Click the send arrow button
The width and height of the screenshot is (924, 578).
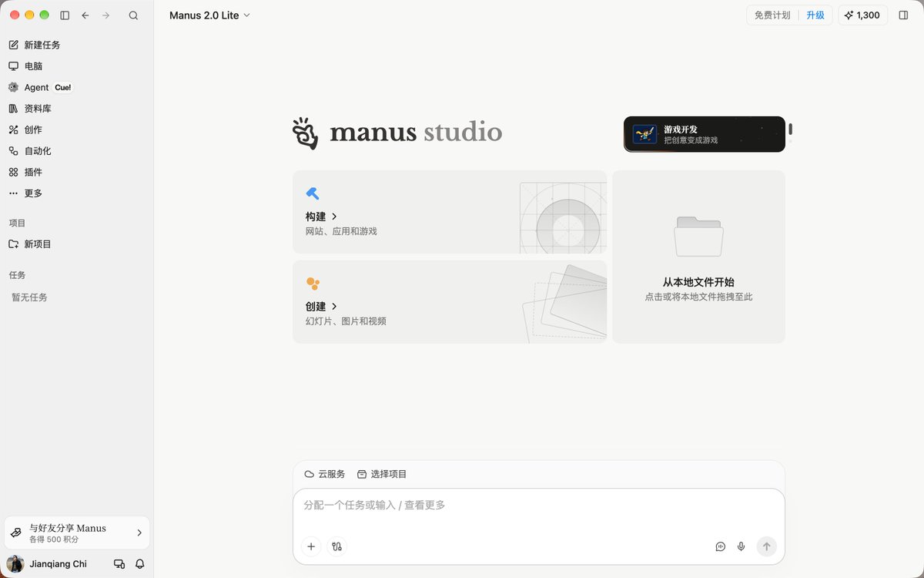(x=766, y=546)
